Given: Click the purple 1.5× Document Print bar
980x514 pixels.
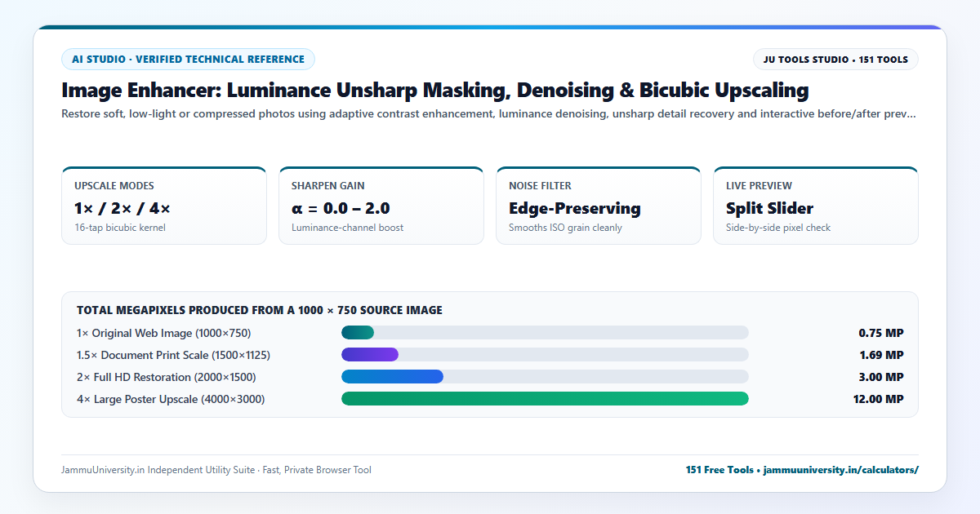Looking at the screenshot, I should point(370,355).
